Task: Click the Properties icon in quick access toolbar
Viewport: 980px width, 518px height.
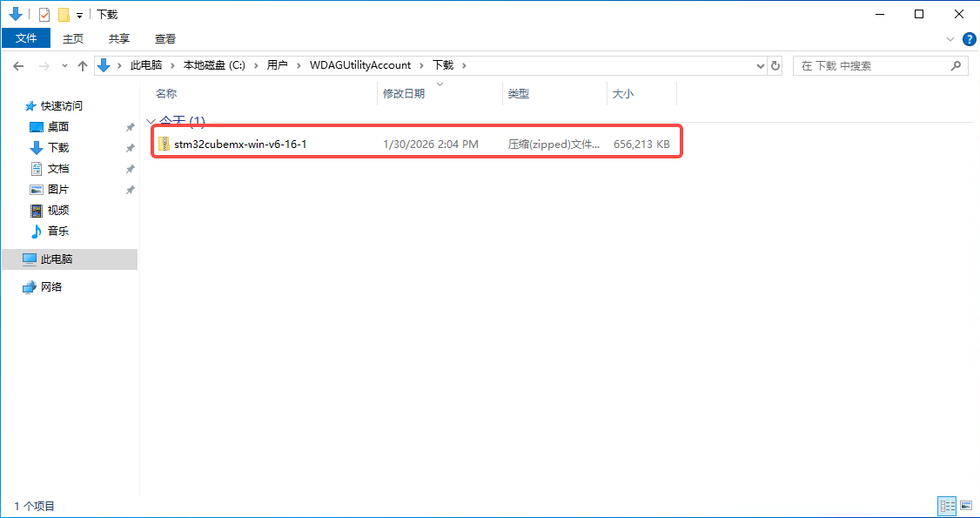Action: [x=44, y=15]
